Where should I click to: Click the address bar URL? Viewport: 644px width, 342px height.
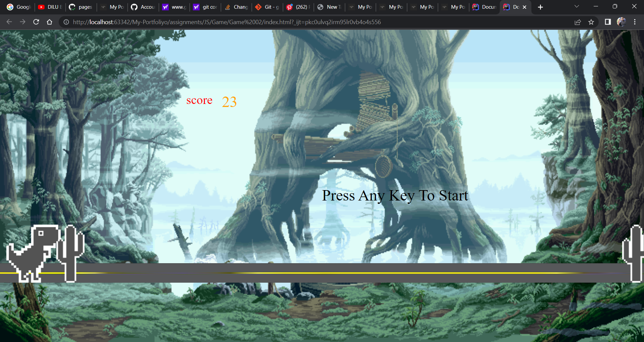tap(227, 22)
